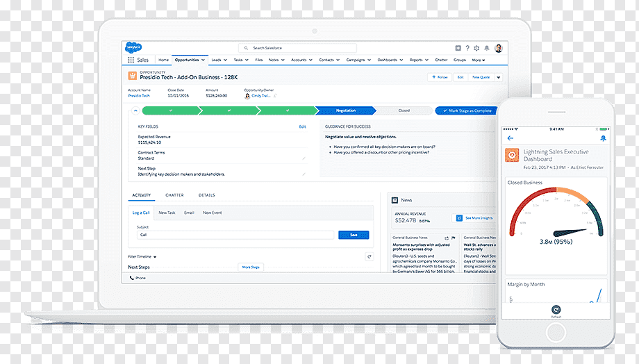Select the Negotiation stage in path
Screen dimensions: 639x364
[346, 110]
